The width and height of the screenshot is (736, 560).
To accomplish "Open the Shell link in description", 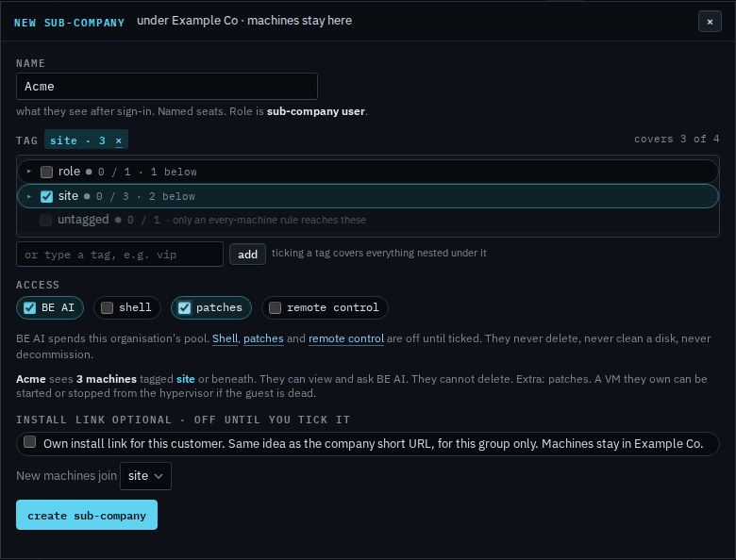I will pyautogui.click(x=225, y=338).
